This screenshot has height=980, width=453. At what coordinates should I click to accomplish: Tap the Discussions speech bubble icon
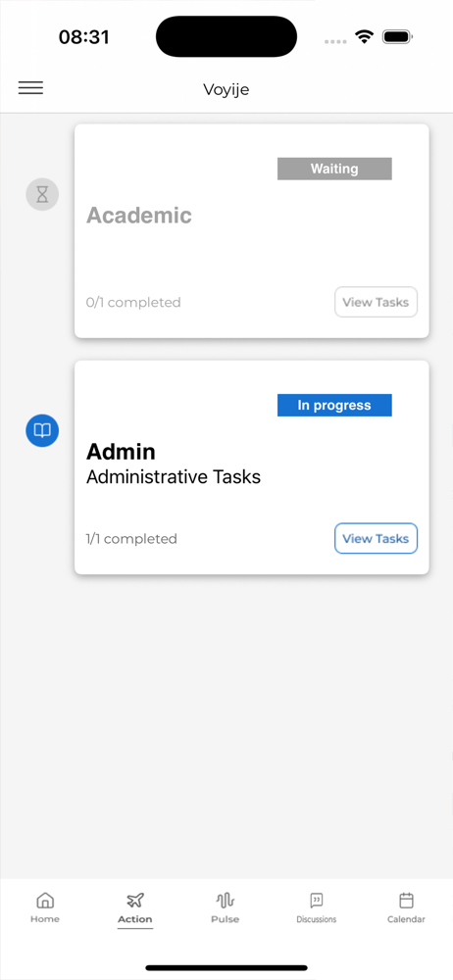pyautogui.click(x=316, y=901)
